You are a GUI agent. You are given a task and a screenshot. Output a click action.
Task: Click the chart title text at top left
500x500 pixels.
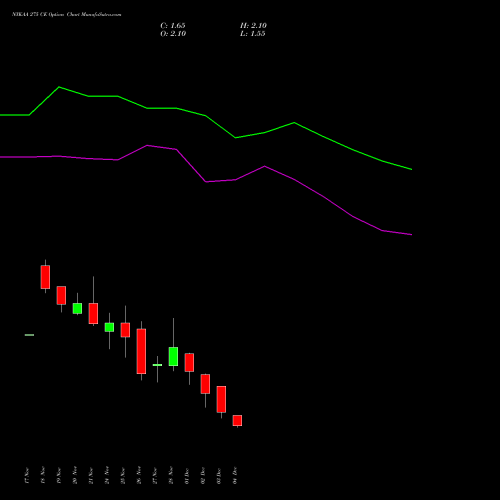(67, 15)
